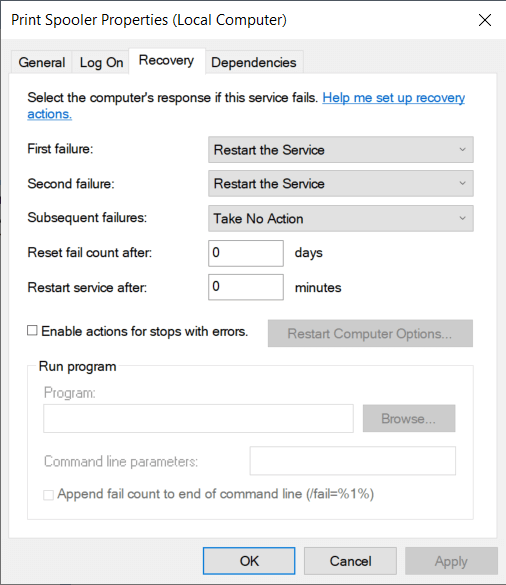Close the Print Spooler Properties dialog
The image size is (506, 585).
[x=485, y=20]
